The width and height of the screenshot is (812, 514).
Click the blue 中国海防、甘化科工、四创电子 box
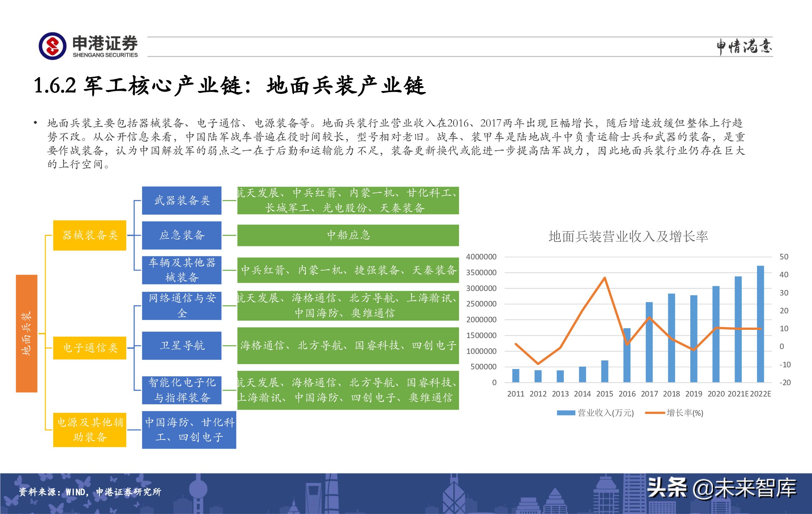pyautogui.click(x=189, y=430)
